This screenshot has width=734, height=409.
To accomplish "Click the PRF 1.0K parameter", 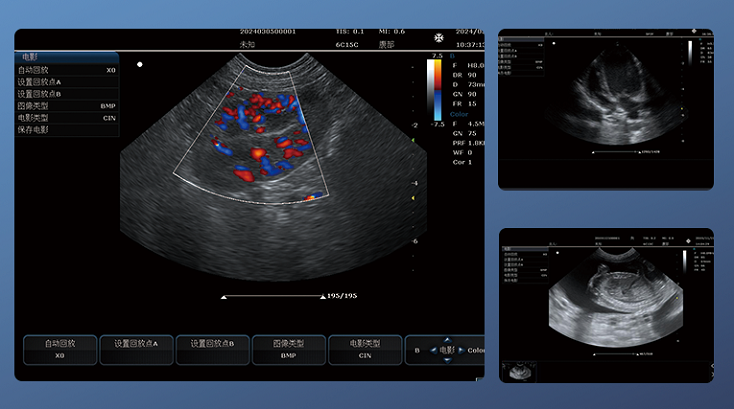I will click(x=468, y=143).
